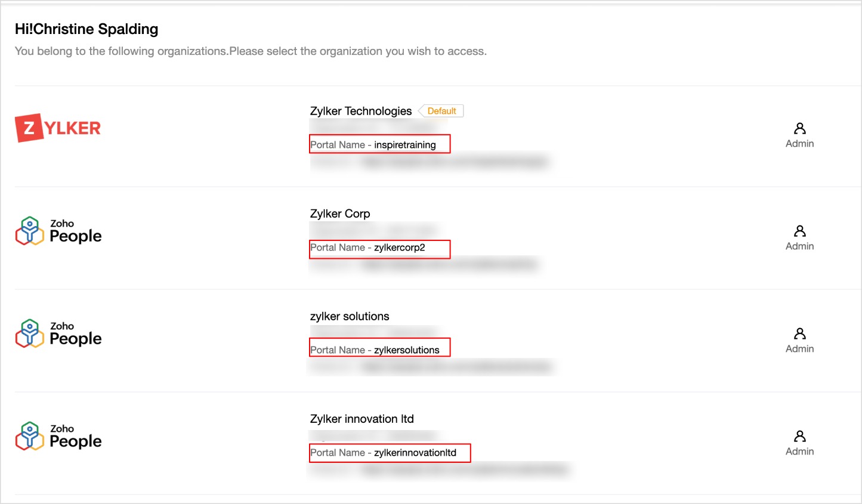Select the Zylker Corp organization name
Viewport: 862px width, 504px height.
(x=340, y=214)
